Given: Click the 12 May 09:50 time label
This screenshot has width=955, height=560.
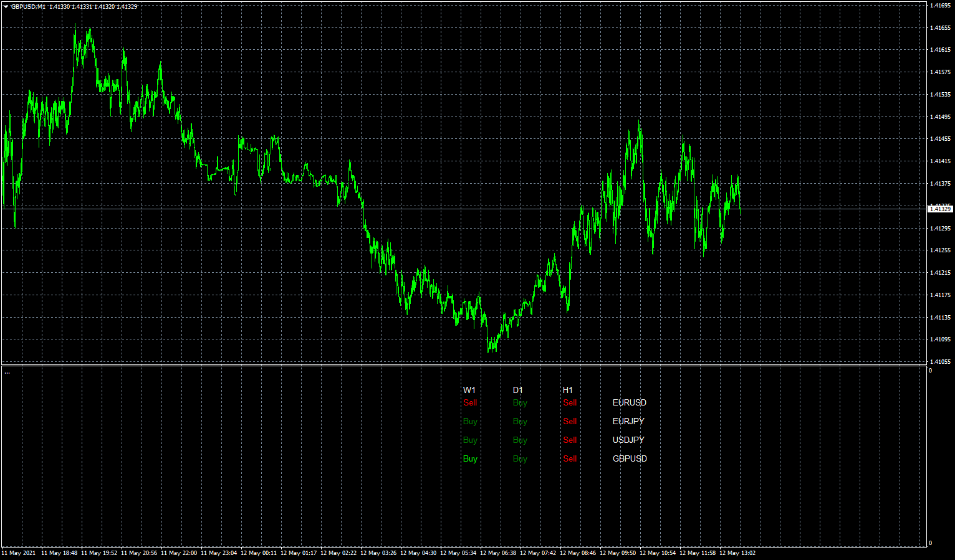Looking at the screenshot, I should coord(618,553).
